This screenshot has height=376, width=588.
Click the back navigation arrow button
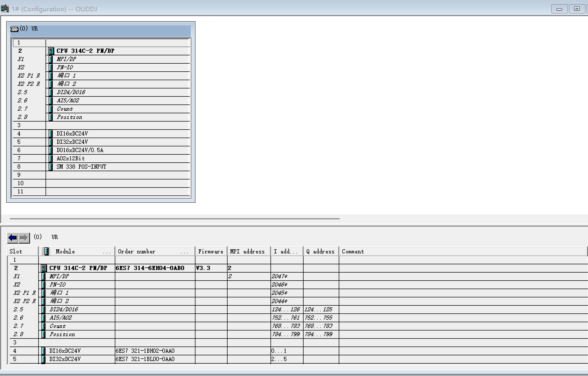[x=12, y=237]
